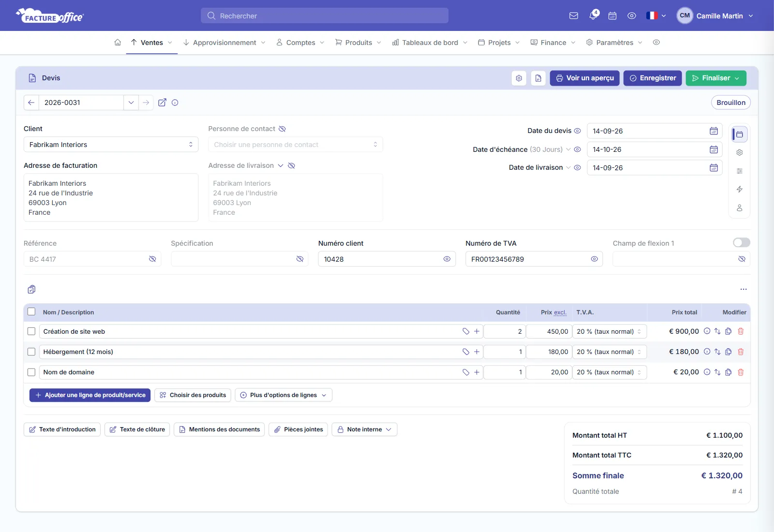Check the select-all box in table header
774x532 pixels.
pos(31,312)
